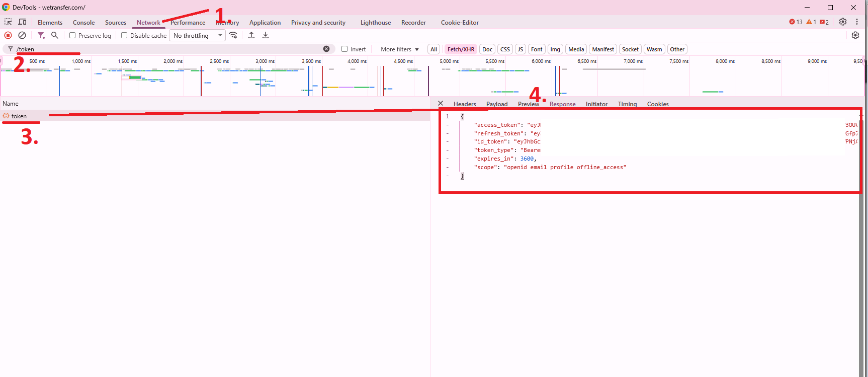Switch to the Console tab
868x377 pixels.
point(83,23)
